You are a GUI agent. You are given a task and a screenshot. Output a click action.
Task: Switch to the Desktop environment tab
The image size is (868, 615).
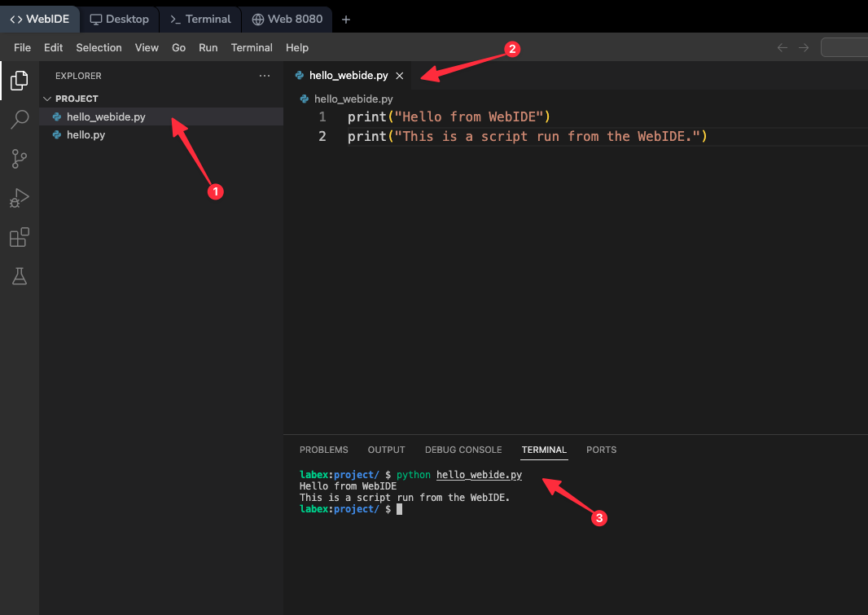pos(119,19)
